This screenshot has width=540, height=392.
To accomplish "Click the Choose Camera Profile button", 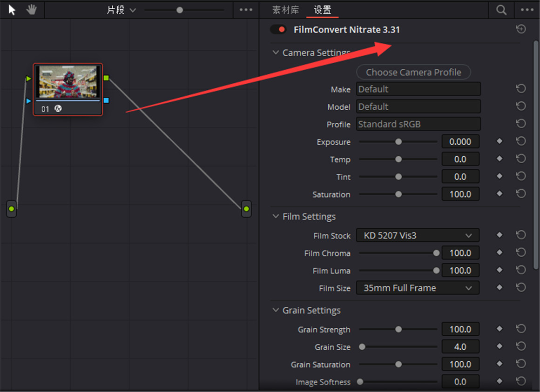I will [413, 72].
